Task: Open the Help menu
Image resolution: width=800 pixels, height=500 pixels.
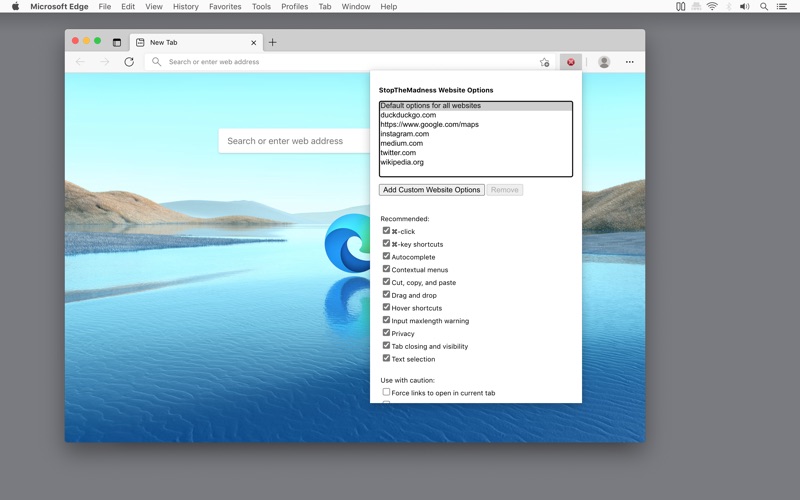Action: coord(388,7)
